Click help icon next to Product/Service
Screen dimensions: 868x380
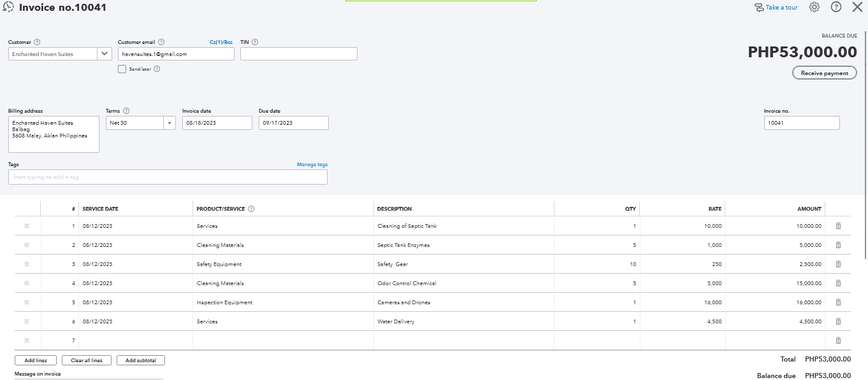tap(251, 209)
